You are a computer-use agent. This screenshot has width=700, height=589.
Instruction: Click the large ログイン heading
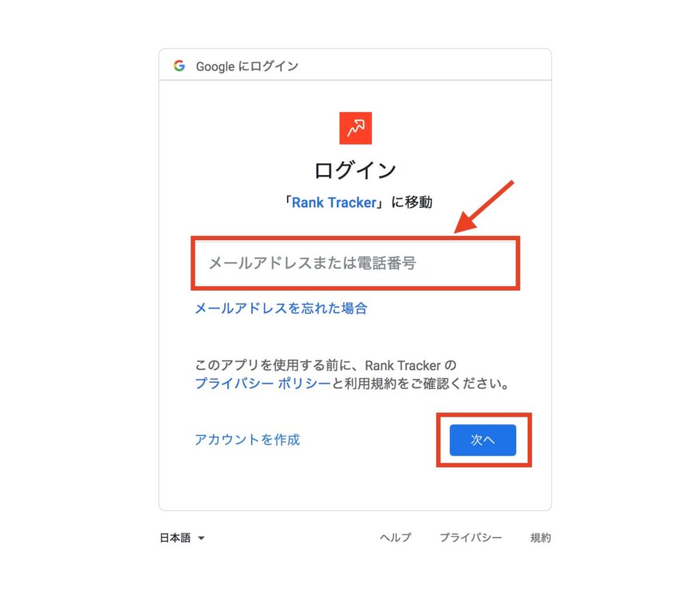355,170
